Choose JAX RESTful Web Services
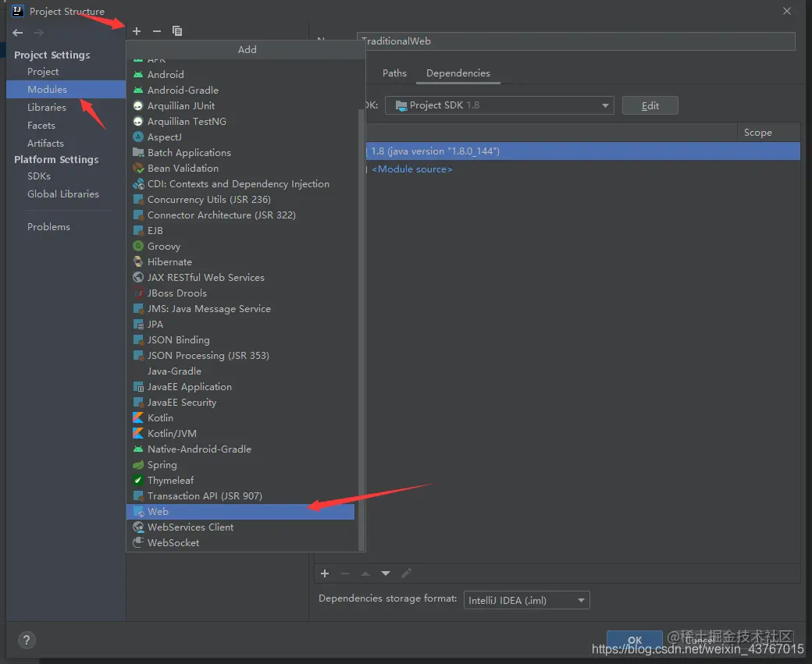The height and width of the screenshot is (664, 812). click(x=240, y=278)
